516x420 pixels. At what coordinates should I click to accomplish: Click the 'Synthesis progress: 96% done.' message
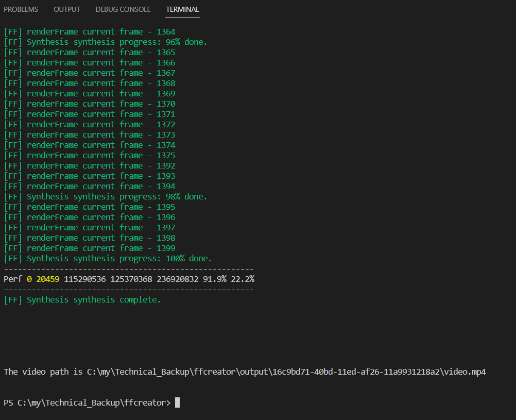coord(106,41)
